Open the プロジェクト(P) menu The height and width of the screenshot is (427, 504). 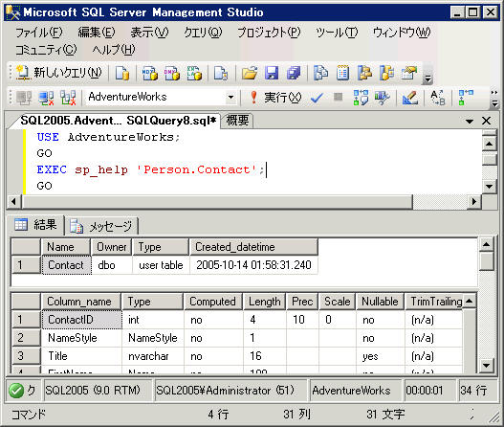coord(269,33)
